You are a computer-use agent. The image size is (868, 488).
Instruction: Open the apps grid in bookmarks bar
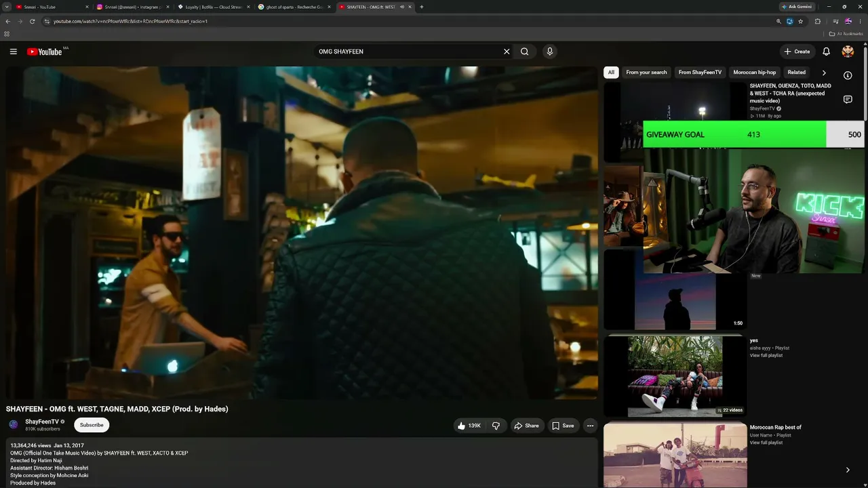pos(7,33)
